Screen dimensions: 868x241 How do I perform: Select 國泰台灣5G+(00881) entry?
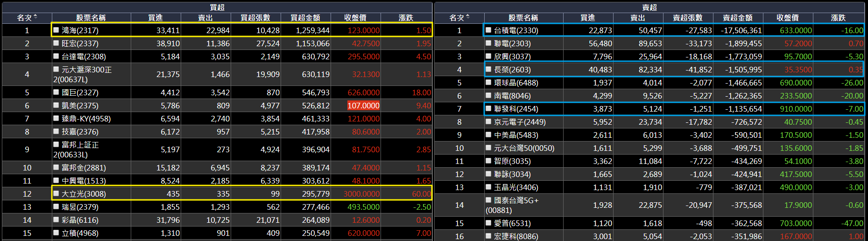(x=512, y=205)
